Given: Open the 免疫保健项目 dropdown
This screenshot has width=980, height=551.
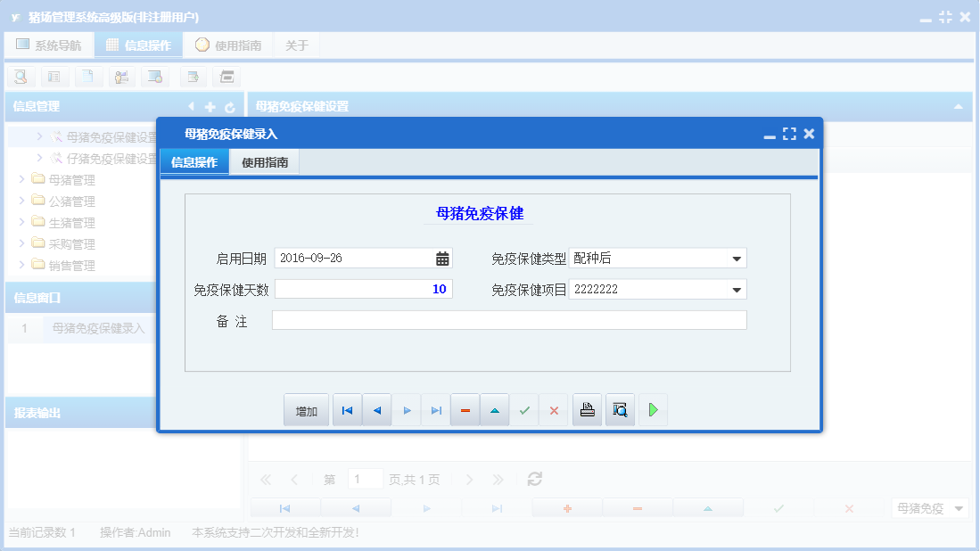Looking at the screenshot, I should (x=735, y=289).
